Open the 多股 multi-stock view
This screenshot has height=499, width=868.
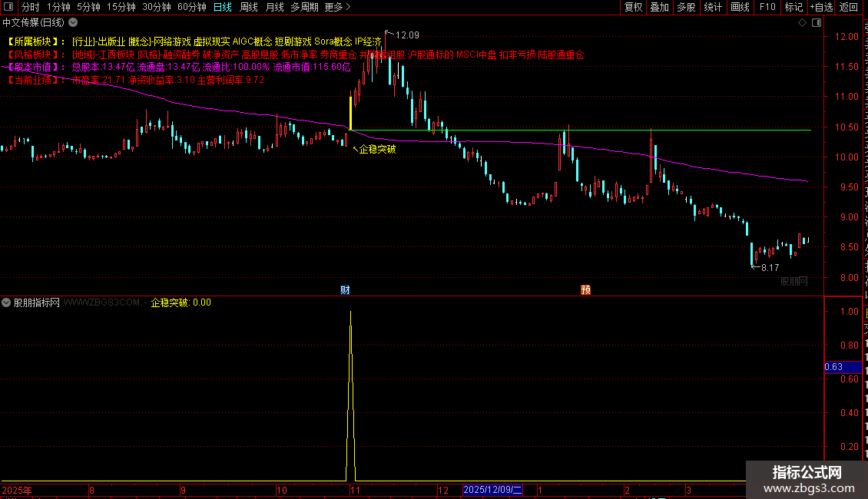[x=687, y=7]
